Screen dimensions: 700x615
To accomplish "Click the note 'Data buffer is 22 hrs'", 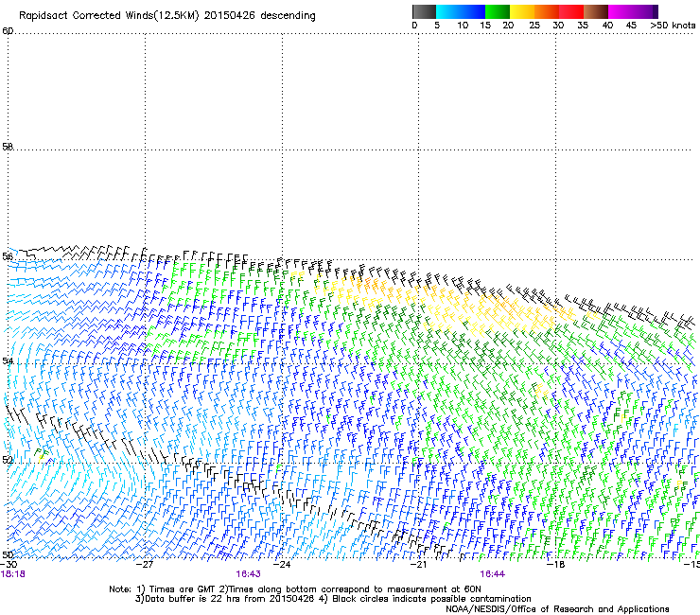I will click(x=192, y=599).
